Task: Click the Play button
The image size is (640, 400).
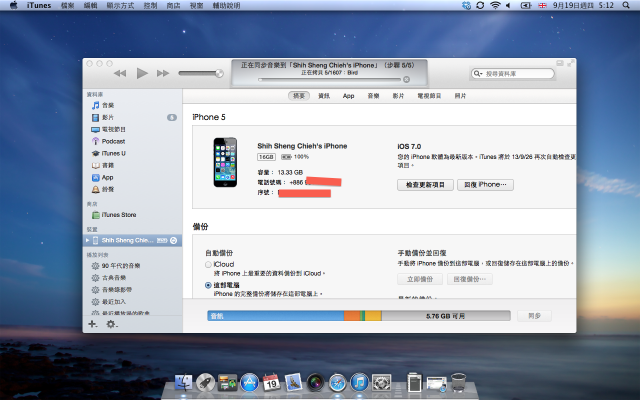Action: pos(142,73)
